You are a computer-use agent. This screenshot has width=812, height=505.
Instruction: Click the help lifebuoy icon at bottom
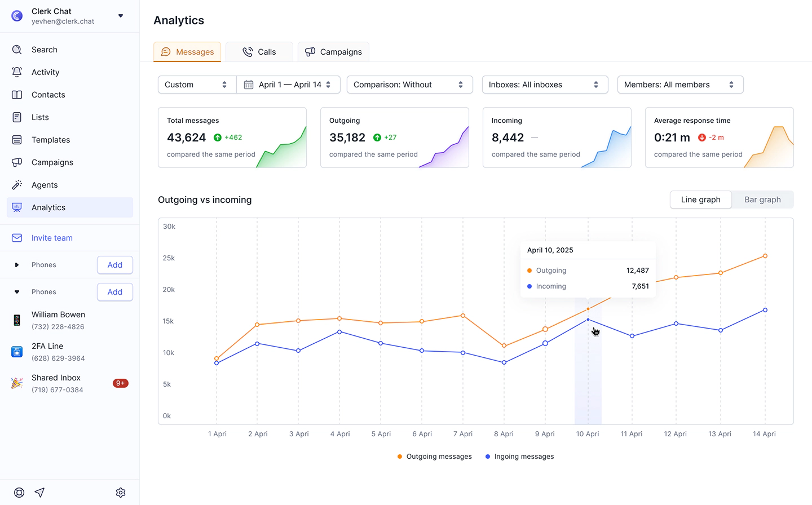(19, 493)
